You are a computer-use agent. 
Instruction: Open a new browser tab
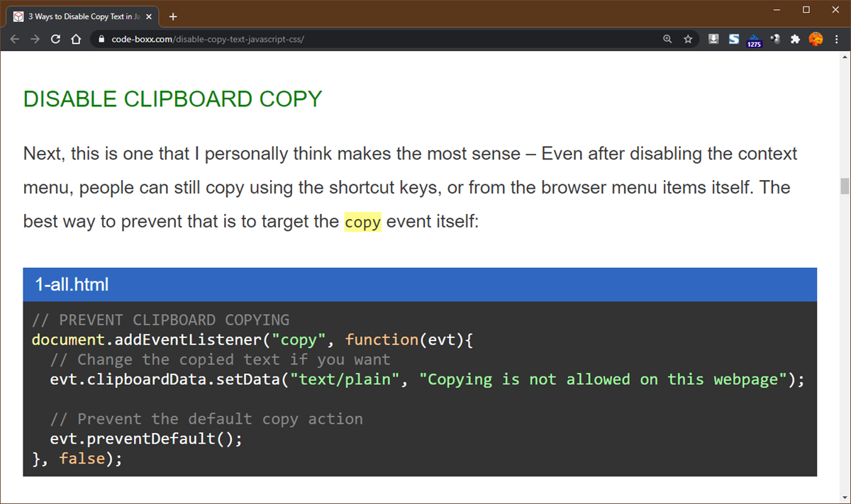coord(173,16)
